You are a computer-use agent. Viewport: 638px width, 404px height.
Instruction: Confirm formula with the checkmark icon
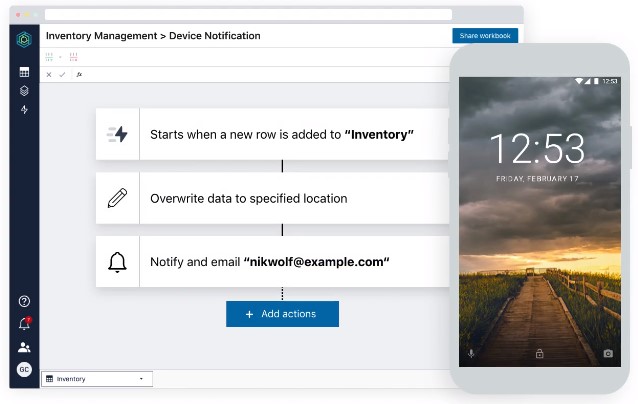62,74
